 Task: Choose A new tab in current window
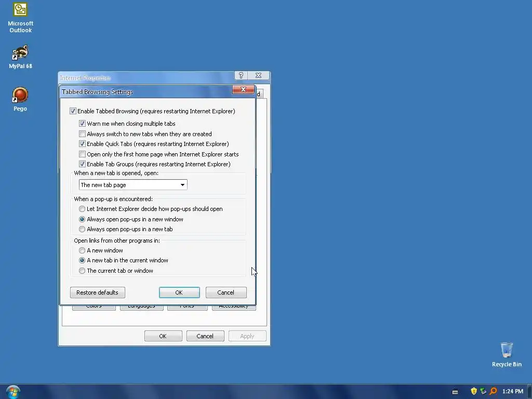click(82, 261)
